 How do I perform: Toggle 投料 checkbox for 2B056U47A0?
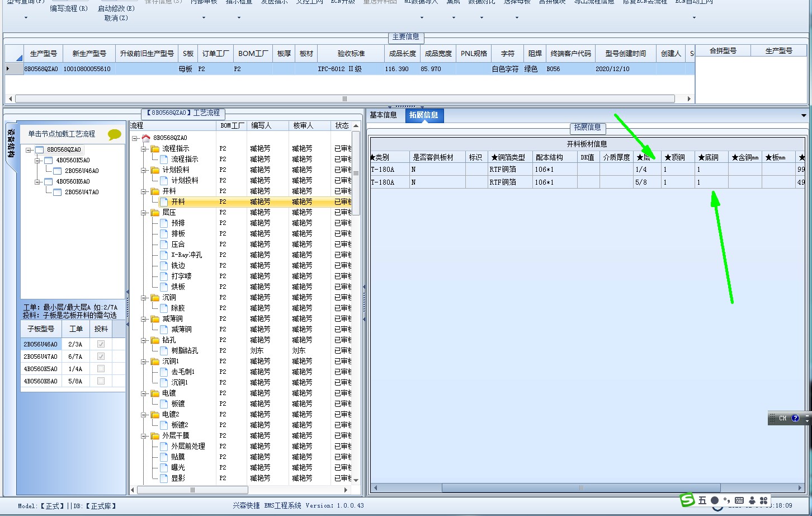[101, 356]
